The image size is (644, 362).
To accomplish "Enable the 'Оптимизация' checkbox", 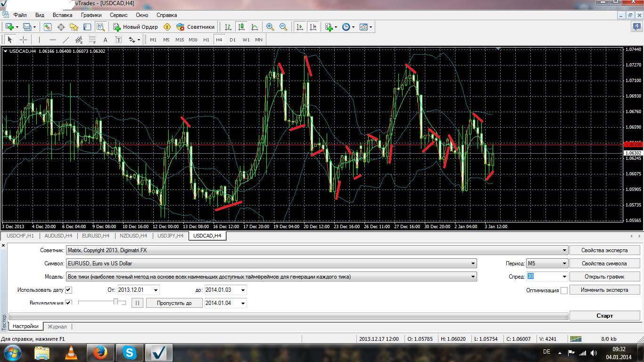I will pyautogui.click(x=564, y=290).
